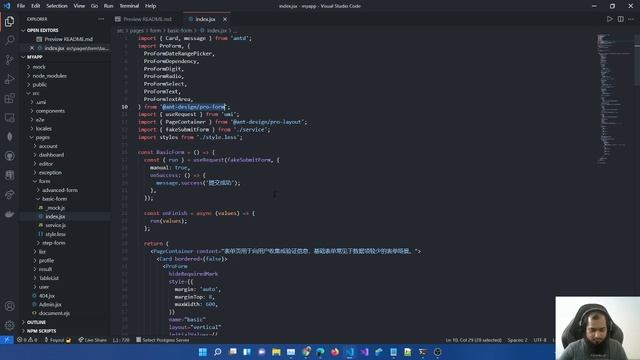The image size is (640, 360).
Task: Open the GitHub icon in activity bar
Action: [9, 156]
